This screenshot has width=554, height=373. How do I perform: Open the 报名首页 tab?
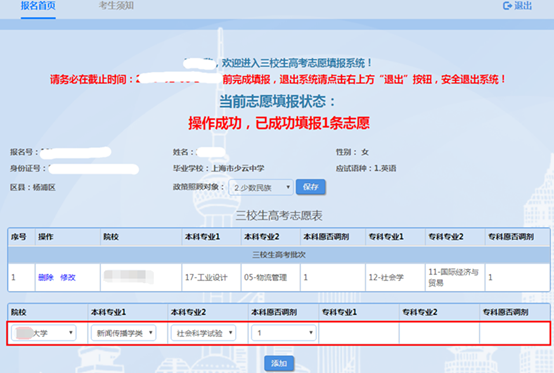coord(38,6)
